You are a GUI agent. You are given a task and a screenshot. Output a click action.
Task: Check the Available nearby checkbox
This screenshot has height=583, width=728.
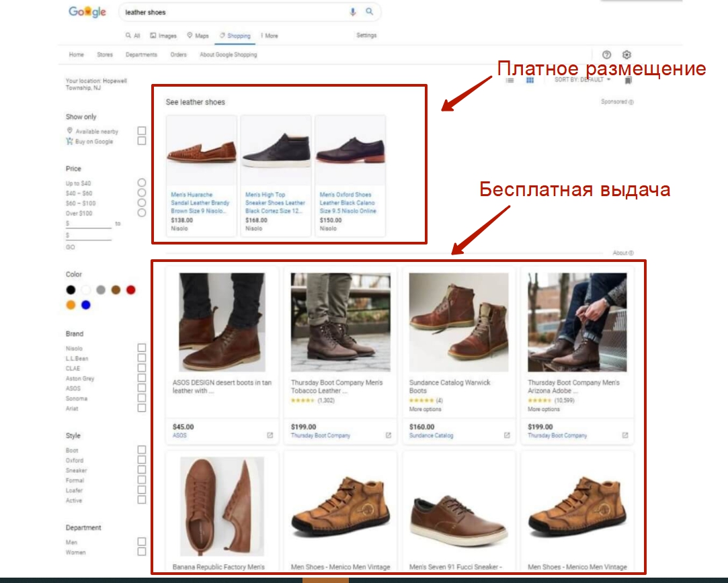tap(142, 131)
